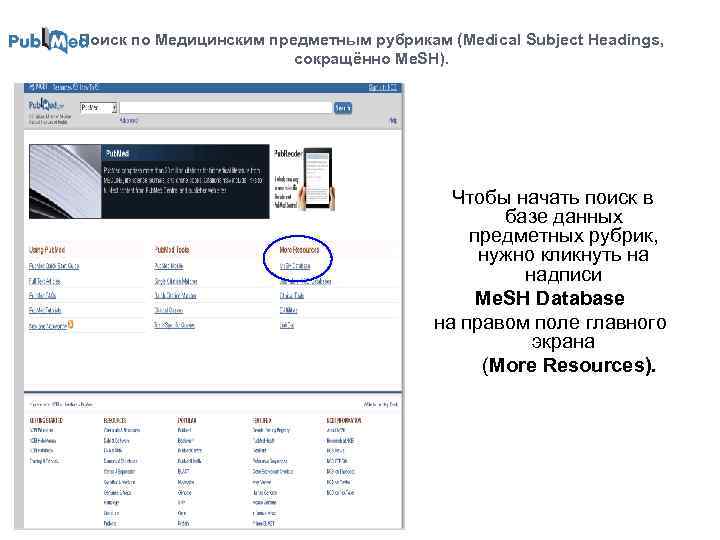Click Write to the Help Desk link
The image size is (720, 540).
381,405
